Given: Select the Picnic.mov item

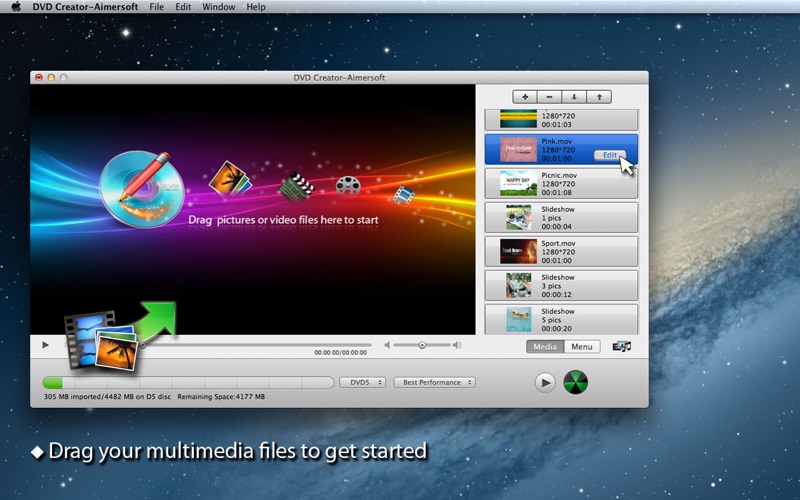Looking at the screenshot, I should (x=561, y=184).
